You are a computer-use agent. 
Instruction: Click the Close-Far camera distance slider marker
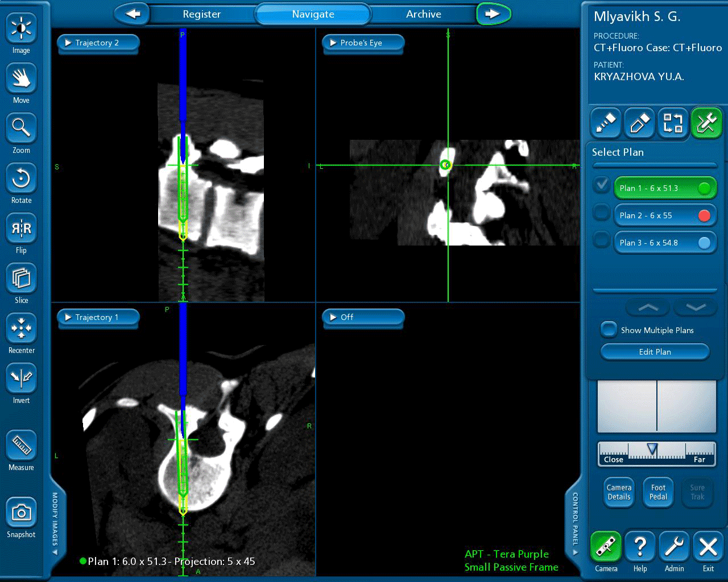coord(652,450)
